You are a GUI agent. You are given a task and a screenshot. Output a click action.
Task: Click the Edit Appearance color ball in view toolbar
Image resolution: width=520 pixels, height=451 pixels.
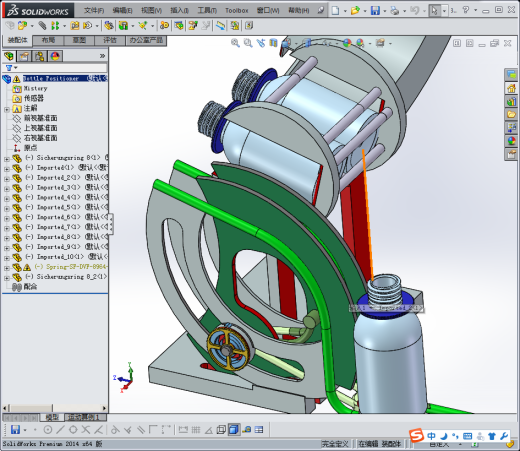pos(347,43)
